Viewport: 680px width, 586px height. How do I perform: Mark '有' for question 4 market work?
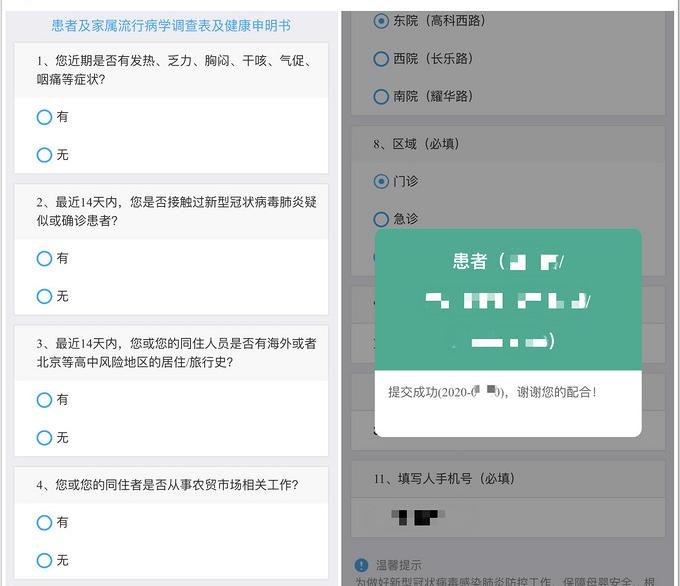point(44,522)
